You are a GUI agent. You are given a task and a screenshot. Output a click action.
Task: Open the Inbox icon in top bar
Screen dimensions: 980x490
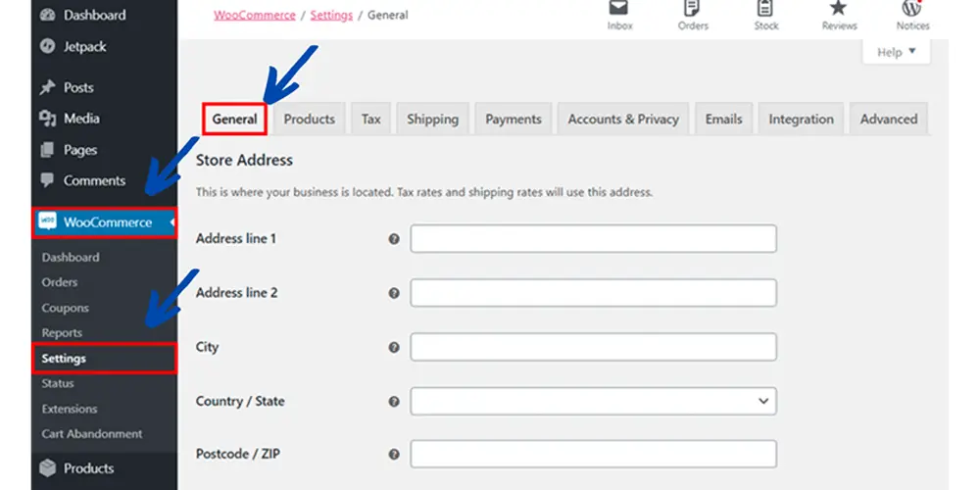pyautogui.click(x=619, y=8)
